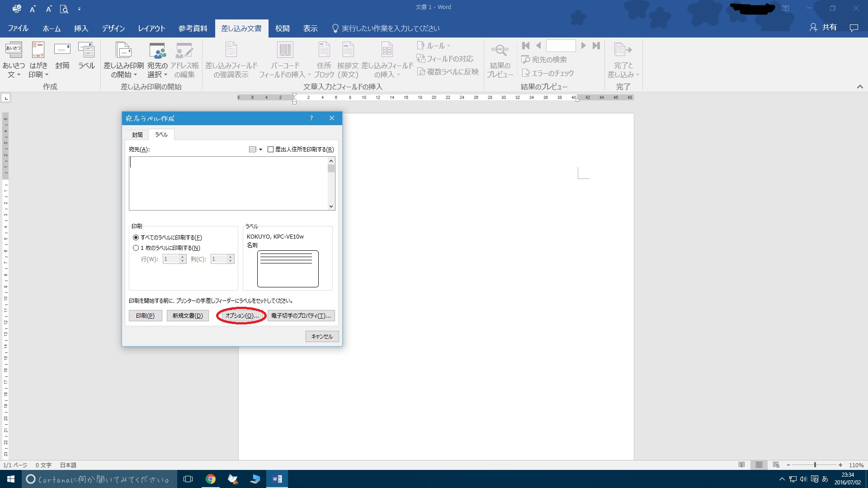This screenshot has width=868, height=488.
Task: Collapse the ribbon with the chevron
Action: 860,87
